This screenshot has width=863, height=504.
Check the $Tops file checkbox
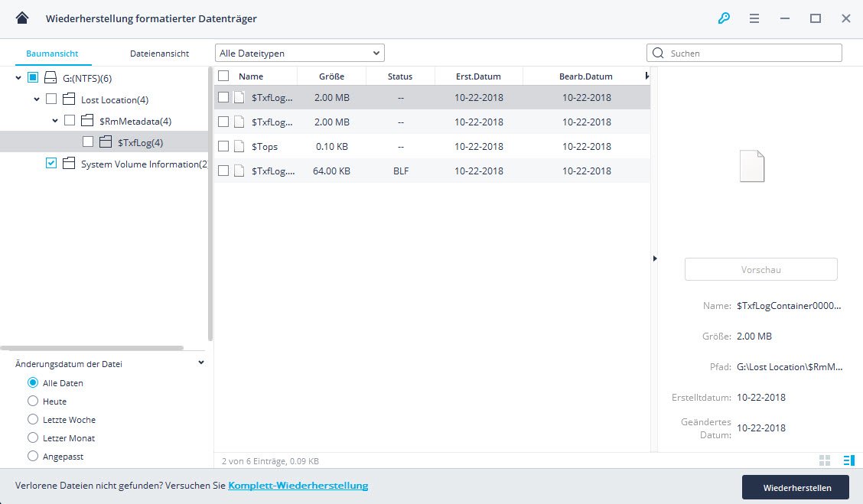click(223, 146)
